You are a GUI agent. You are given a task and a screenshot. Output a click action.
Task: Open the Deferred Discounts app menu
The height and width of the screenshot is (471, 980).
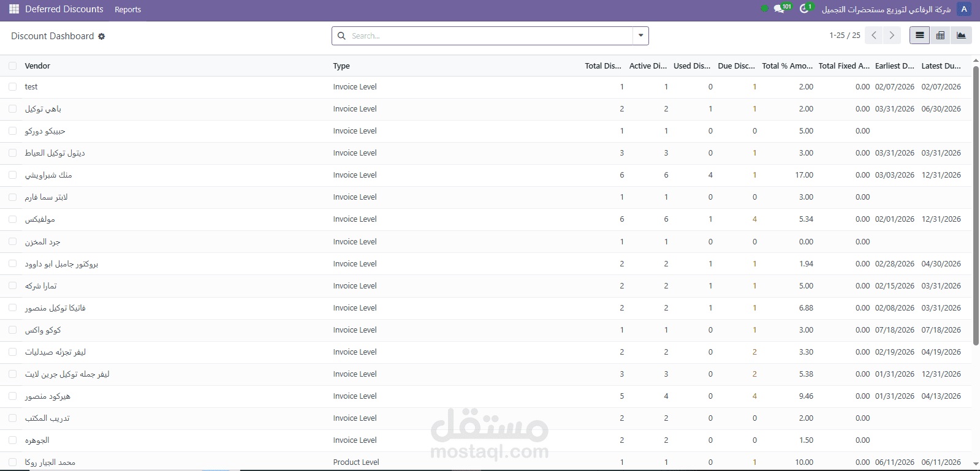tap(64, 9)
